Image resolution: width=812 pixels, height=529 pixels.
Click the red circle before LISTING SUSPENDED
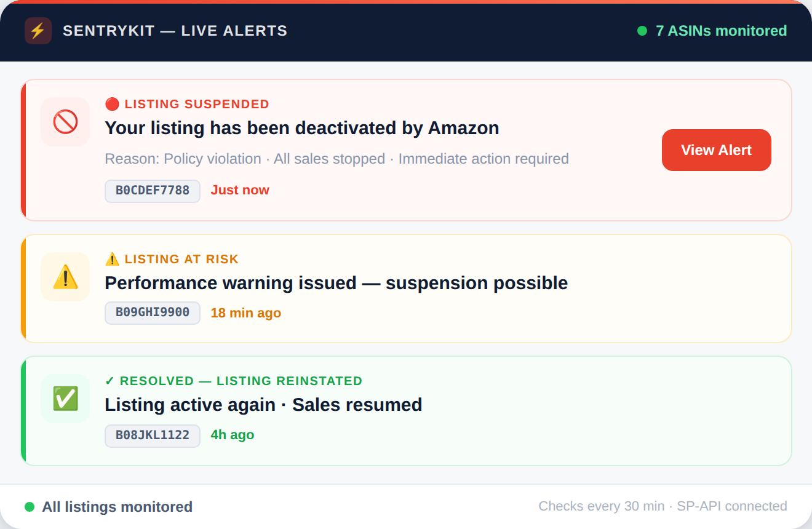pyautogui.click(x=112, y=104)
